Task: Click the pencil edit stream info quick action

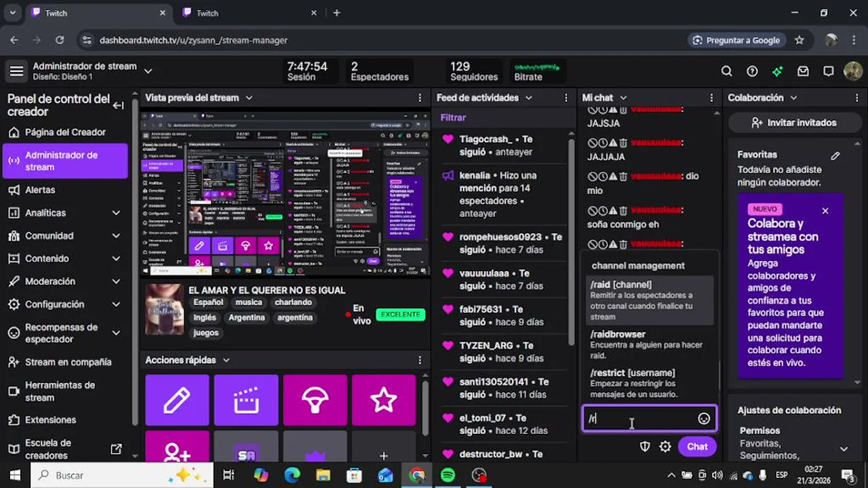Action: pos(177,400)
